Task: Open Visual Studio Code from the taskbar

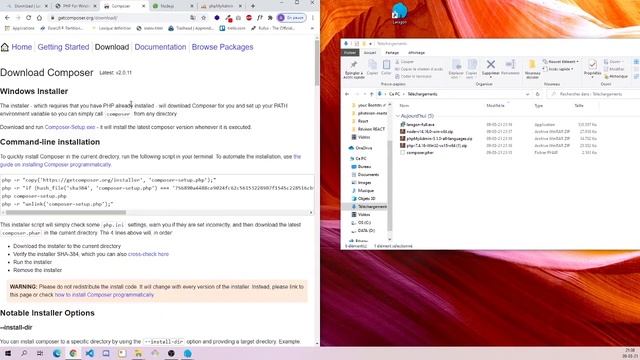Action: [89, 353]
